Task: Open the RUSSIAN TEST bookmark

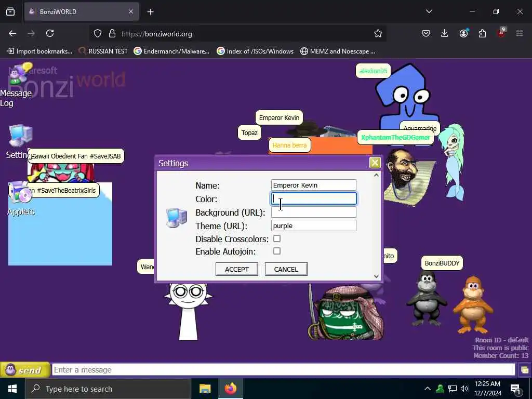Action: [103, 51]
